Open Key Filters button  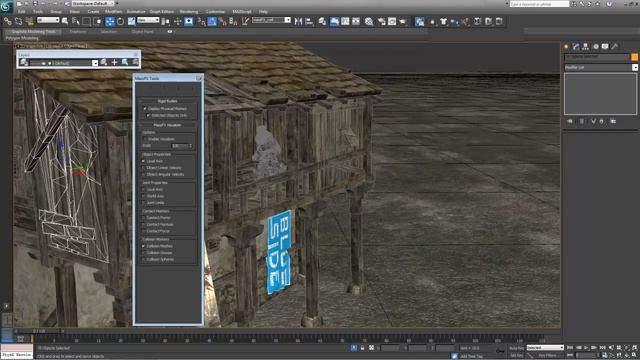click(x=548, y=356)
